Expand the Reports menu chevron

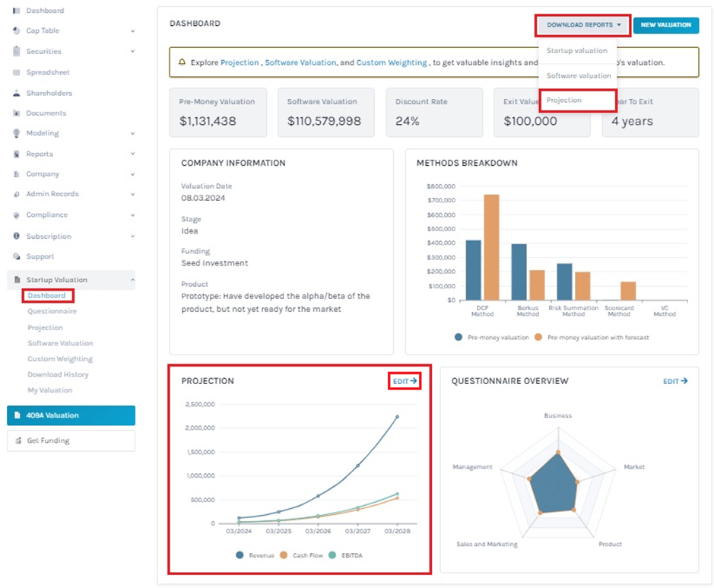click(132, 154)
